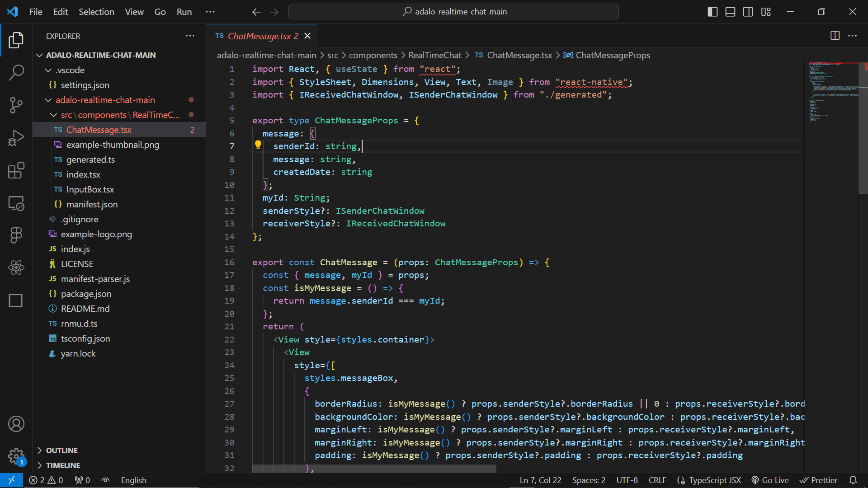Image resolution: width=868 pixels, height=488 pixels.
Task: Open the Source Control view
Action: click(16, 105)
